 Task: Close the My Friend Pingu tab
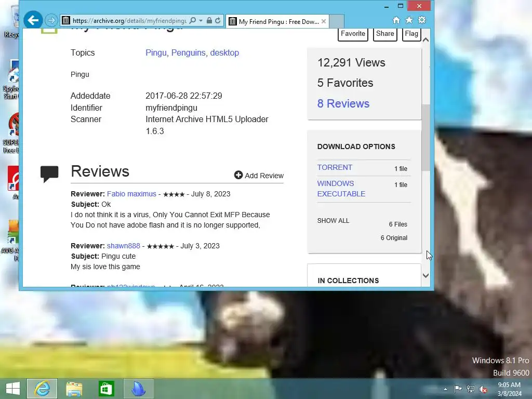click(x=324, y=21)
